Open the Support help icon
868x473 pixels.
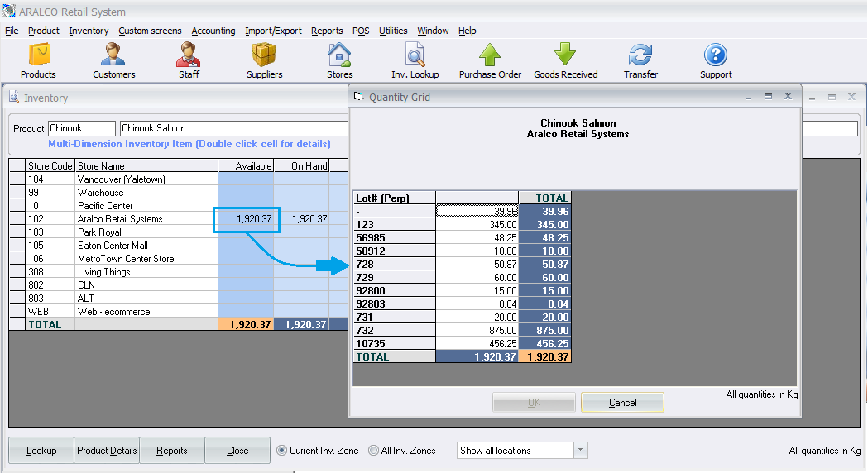coord(716,61)
